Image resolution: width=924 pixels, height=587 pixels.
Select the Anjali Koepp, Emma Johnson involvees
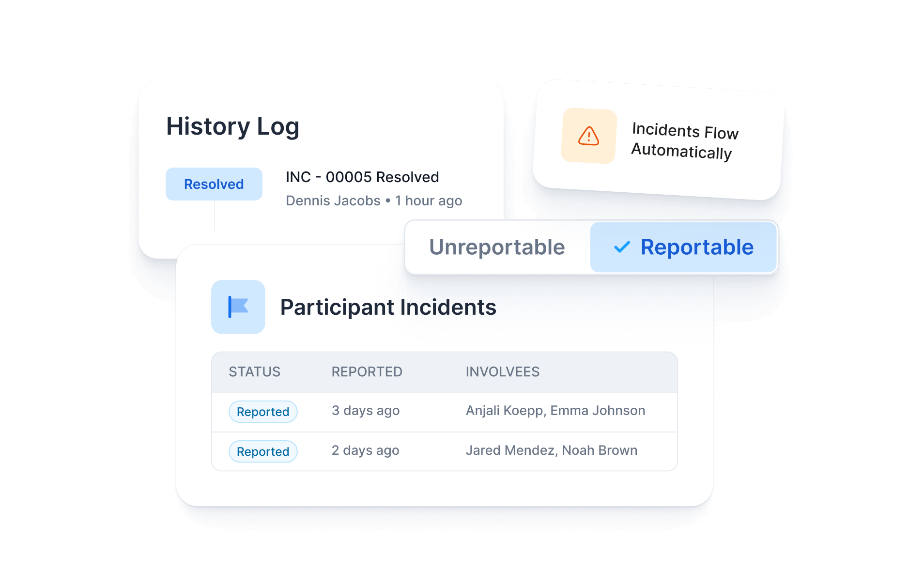point(555,411)
